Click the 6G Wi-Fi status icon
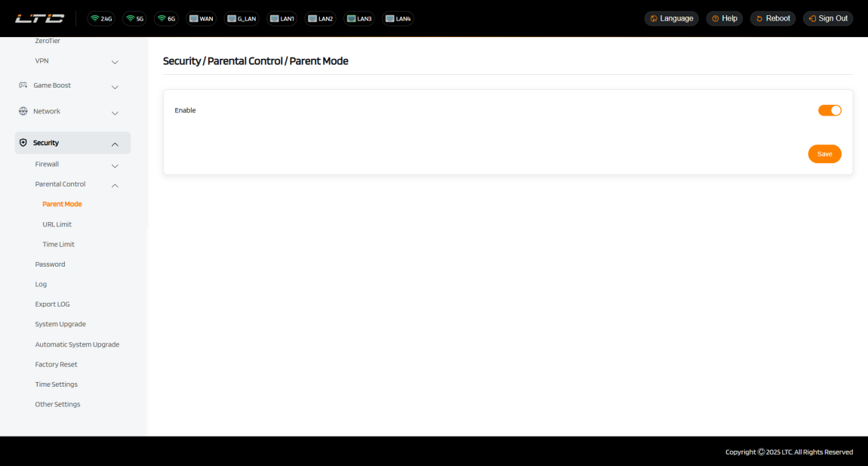Screen dimensions: 868x466 point(166,19)
